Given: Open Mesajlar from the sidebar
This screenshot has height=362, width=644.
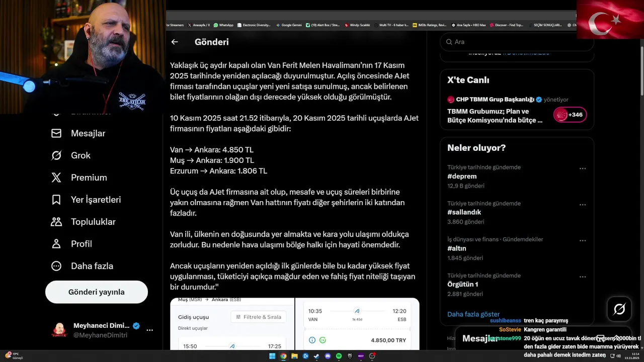Looking at the screenshot, I should (x=78, y=133).
